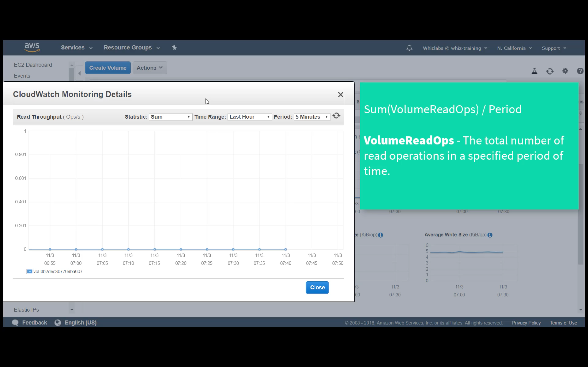Open the notifications bell icon

pyautogui.click(x=409, y=48)
